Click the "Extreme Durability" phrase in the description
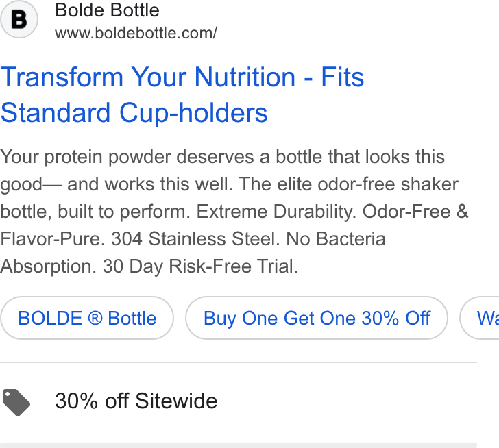This screenshot has width=499, height=448. 275,212
